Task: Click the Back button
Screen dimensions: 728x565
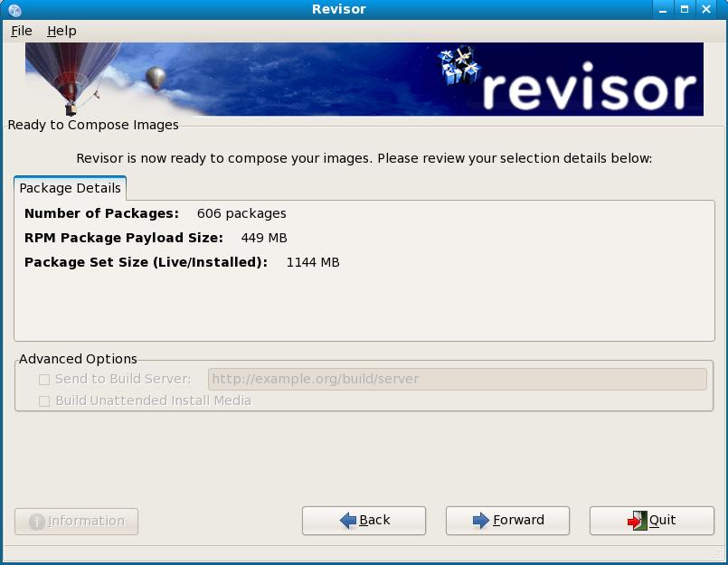Action: click(x=364, y=521)
